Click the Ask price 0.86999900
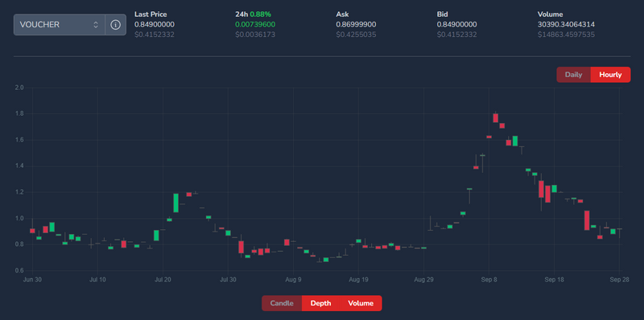Image resolution: width=644 pixels, height=320 pixels. [x=356, y=25]
